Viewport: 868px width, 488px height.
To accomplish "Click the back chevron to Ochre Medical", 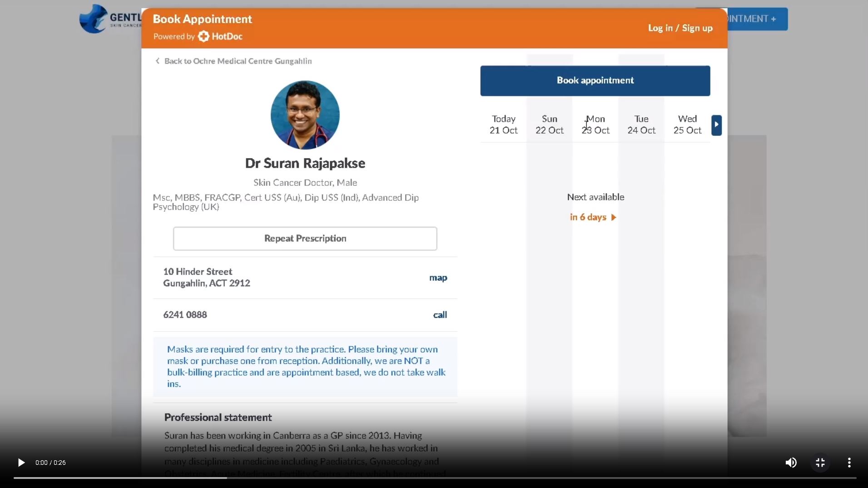I will [157, 61].
